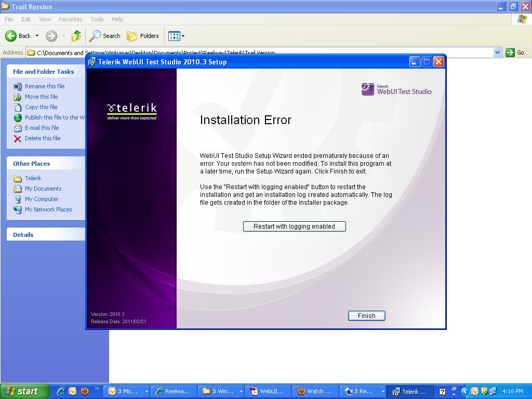Viewport: 532px width, 399px height.
Task: Launch Outlook from quick launch
Action: (x=73, y=391)
